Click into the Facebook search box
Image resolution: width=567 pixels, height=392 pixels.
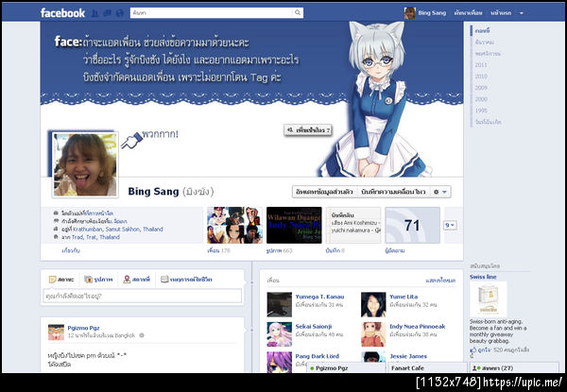[211, 12]
